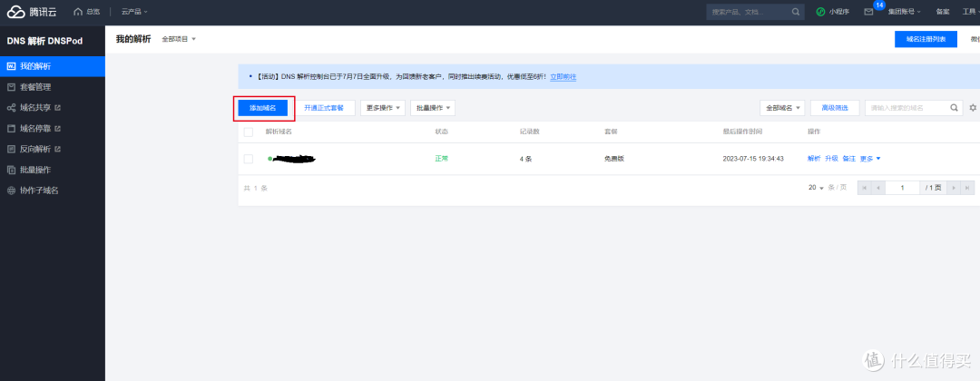This screenshot has height=381, width=980.
Task: Click the 免费版 plan cell
Action: click(x=613, y=159)
